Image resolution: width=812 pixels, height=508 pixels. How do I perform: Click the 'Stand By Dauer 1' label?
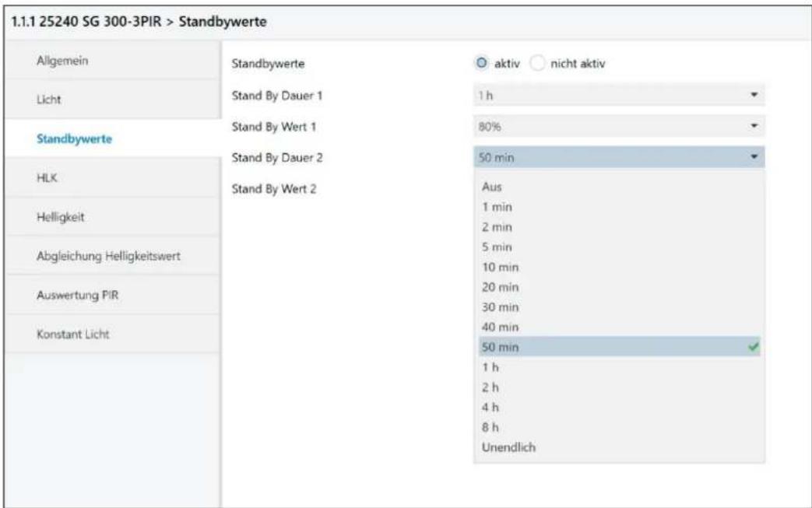click(277, 96)
